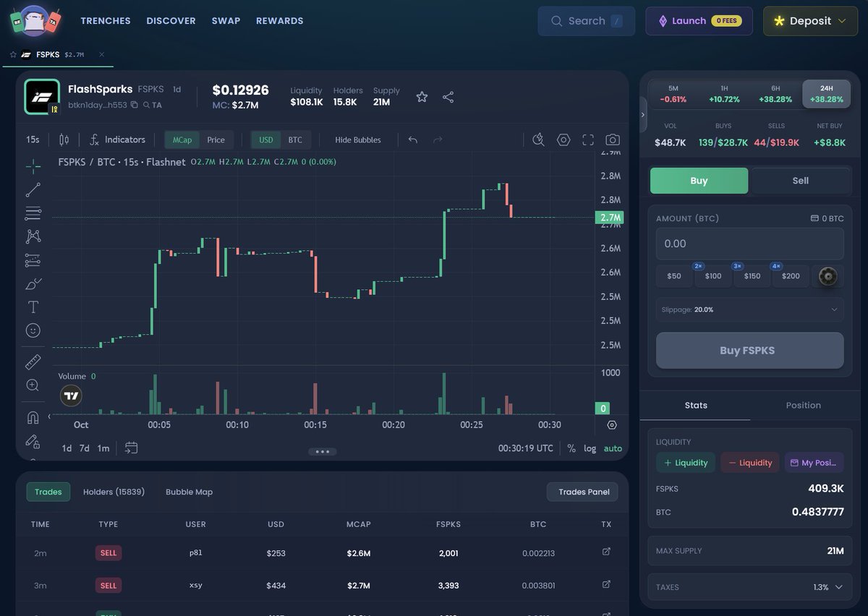Select the text annotation tool

coord(33,307)
